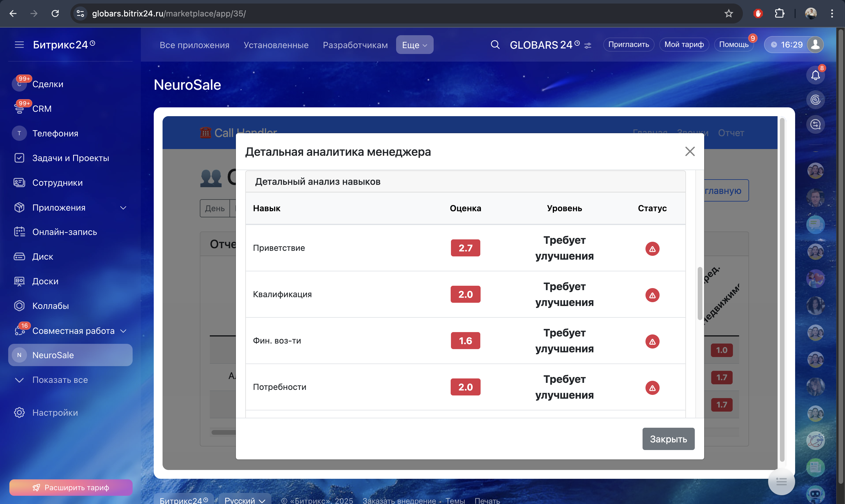Viewport: 845px width, 504px height.
Task: Click the Закрыть button in dialog
Action: click(668, 439)
